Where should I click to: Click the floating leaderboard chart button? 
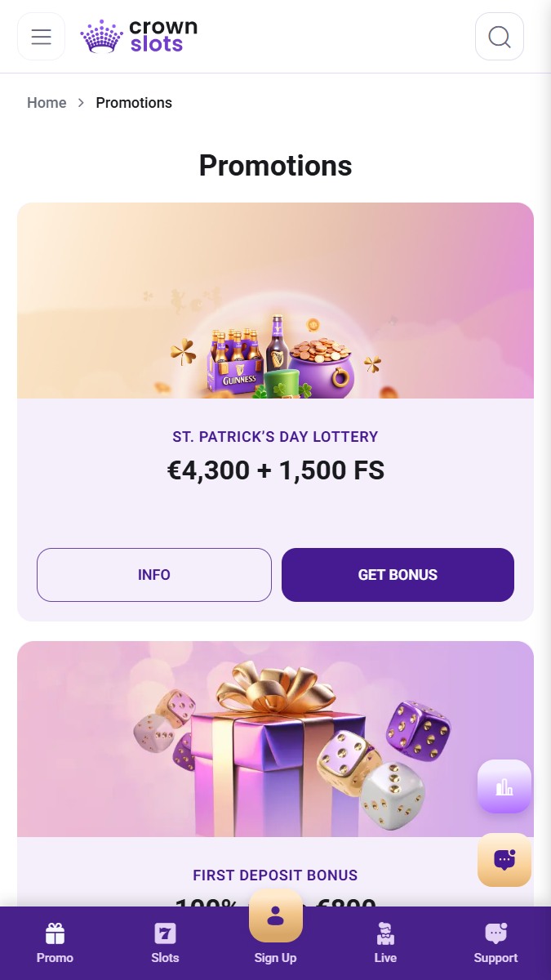click(504, 786)
